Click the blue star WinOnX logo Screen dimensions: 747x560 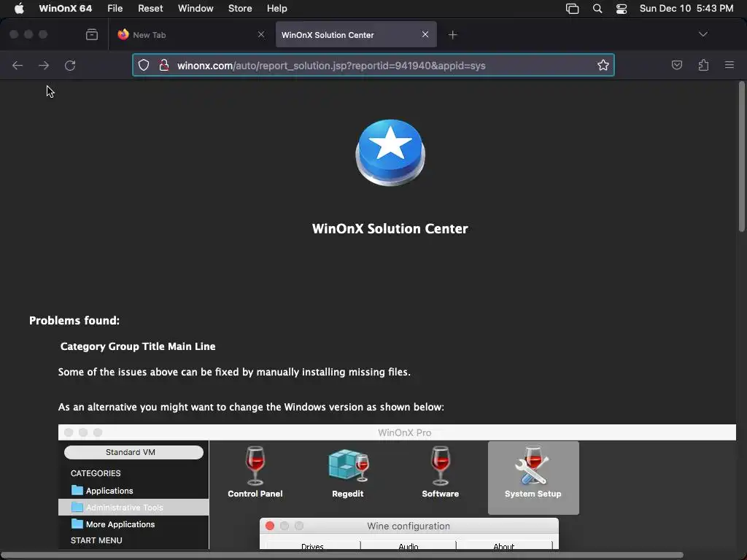pos(390,152)
